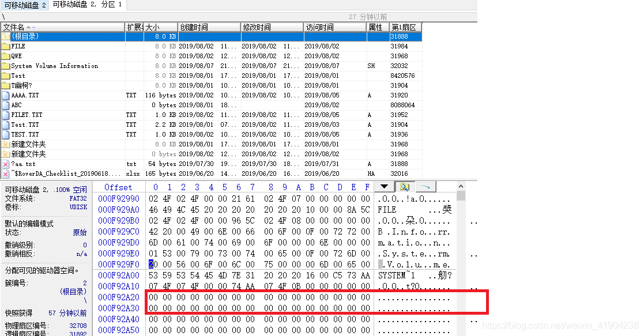
Task: Click the first sector value 31952
Action: coord(399,115)
